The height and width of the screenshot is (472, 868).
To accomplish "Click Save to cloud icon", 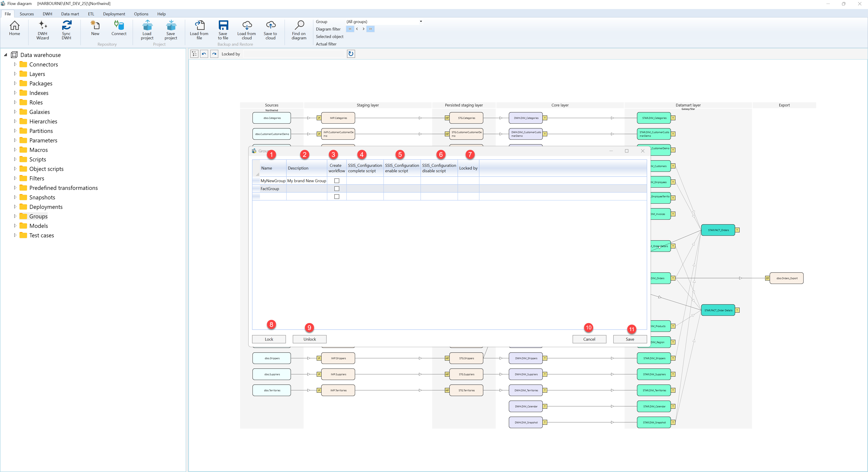I will (x=270, y=30).
